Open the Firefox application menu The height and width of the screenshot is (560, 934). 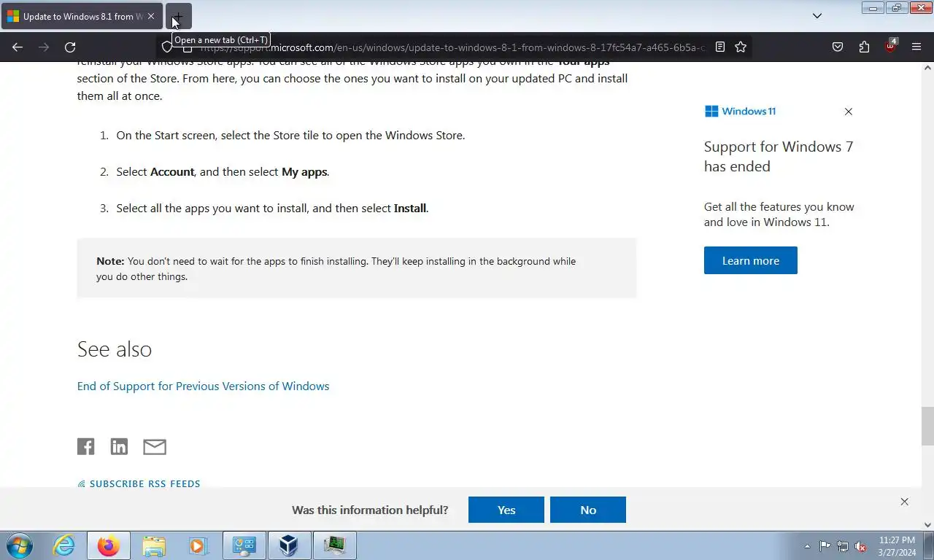coord(916,47)
